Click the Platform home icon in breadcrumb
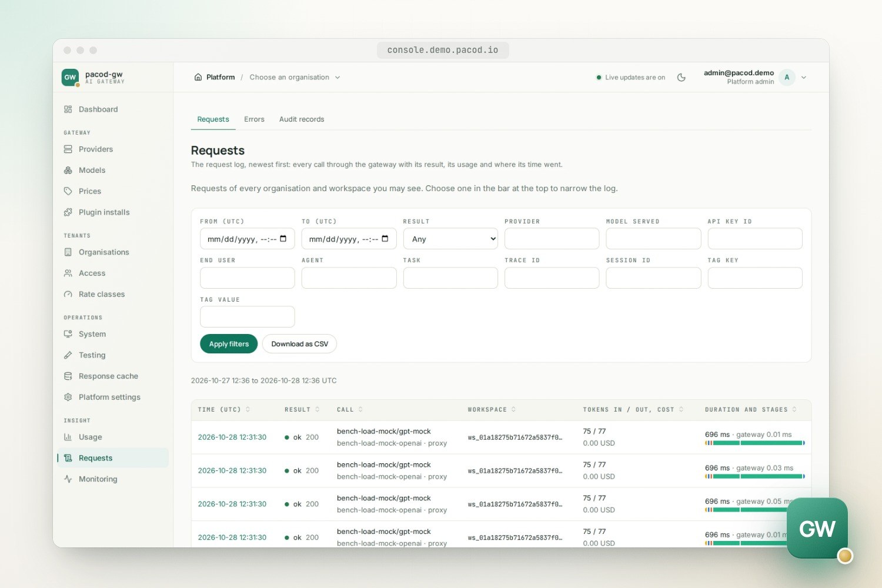This screenshot has height=588, width=882. pos(198,77)
